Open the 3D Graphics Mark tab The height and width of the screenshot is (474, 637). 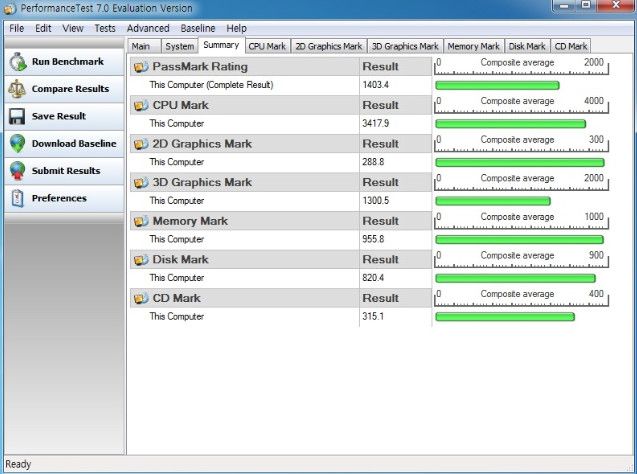(405, 46)
